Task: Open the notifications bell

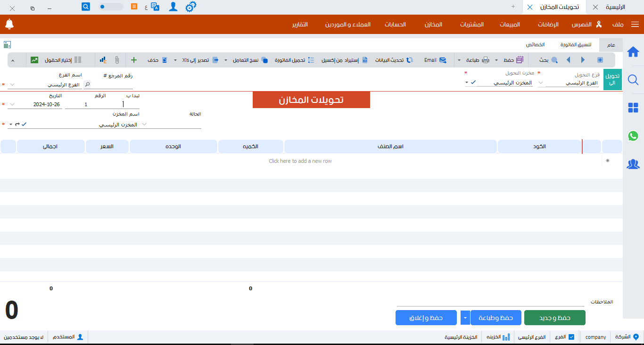Action: (9, 24)
